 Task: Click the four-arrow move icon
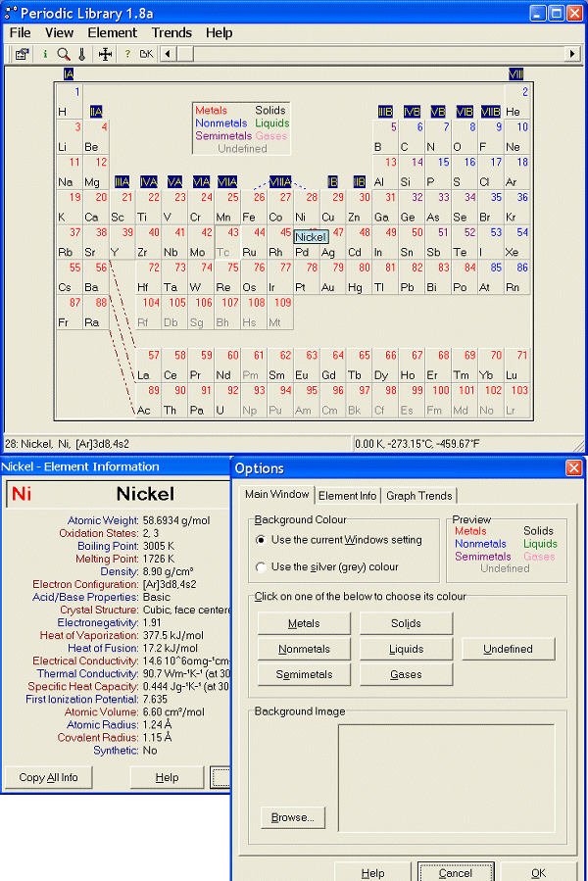[x=105, y=54]
